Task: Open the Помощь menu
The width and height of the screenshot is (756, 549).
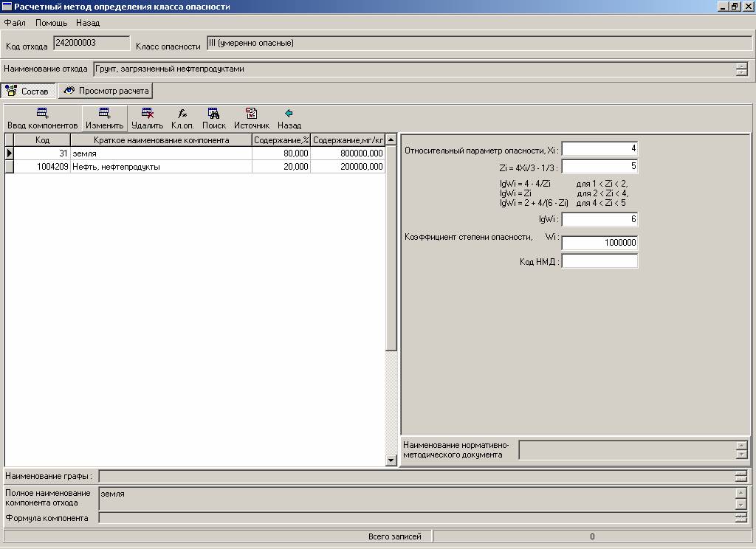Action: [51, 23]
